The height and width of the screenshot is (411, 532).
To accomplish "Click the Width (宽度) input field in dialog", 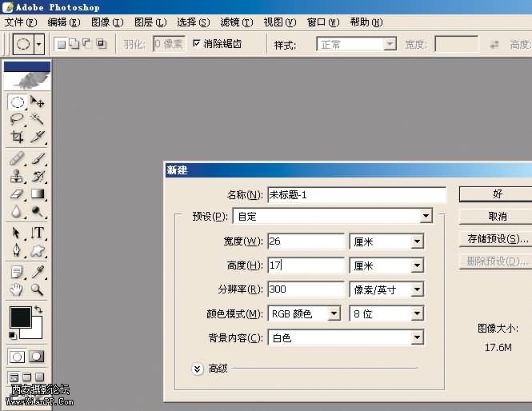I will [x=306, y=241].
